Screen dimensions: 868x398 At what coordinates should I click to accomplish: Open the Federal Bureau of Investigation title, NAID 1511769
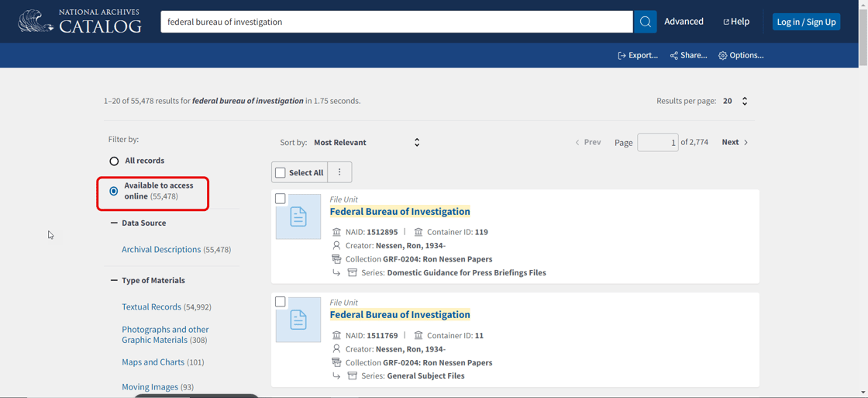[400, 314]
